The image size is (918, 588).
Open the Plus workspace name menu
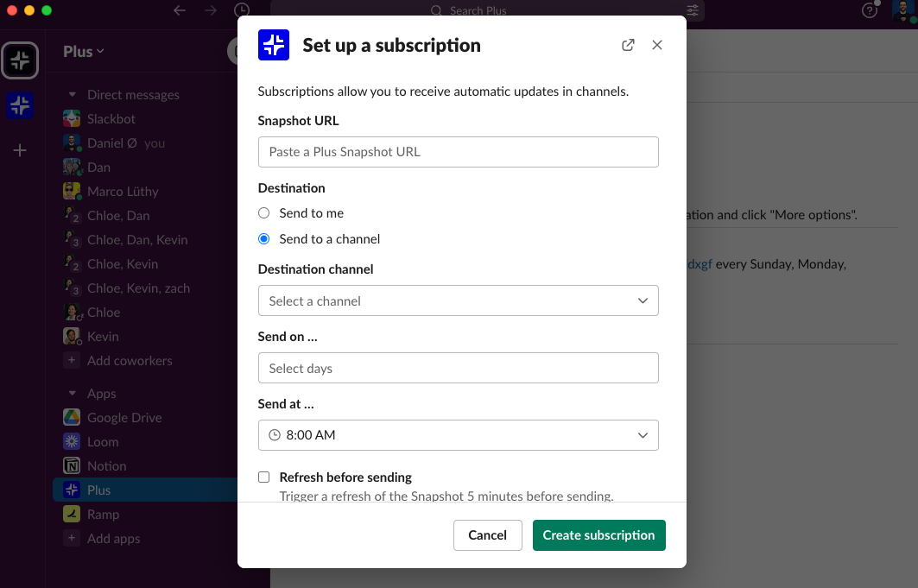84,52
